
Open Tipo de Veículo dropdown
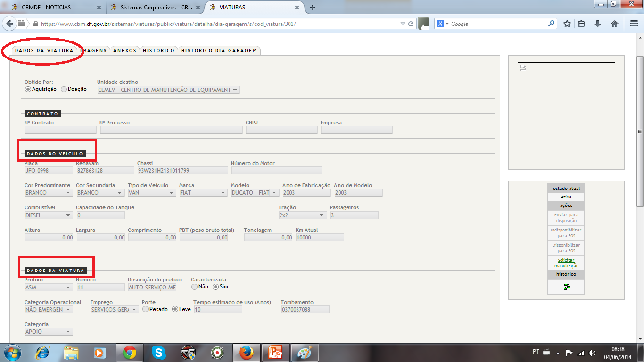152,193
